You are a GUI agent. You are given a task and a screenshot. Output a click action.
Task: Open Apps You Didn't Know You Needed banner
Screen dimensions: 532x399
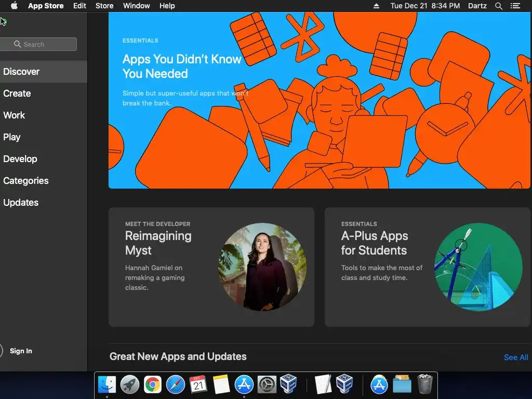click(x=319, y=100)
